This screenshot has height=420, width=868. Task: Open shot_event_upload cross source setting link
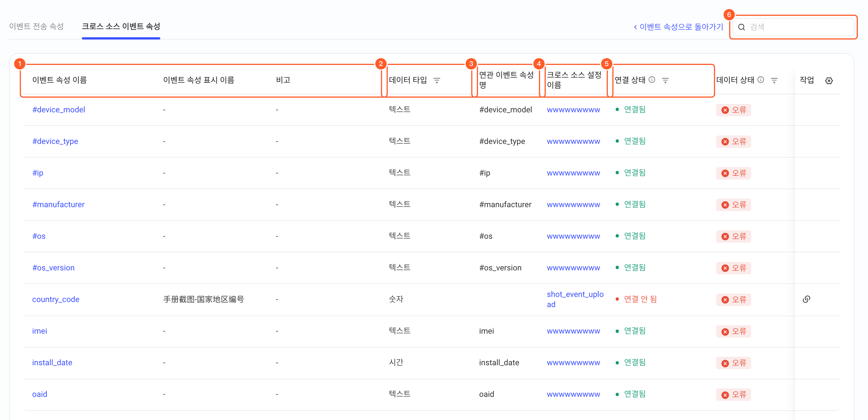(x=575, y=299)
